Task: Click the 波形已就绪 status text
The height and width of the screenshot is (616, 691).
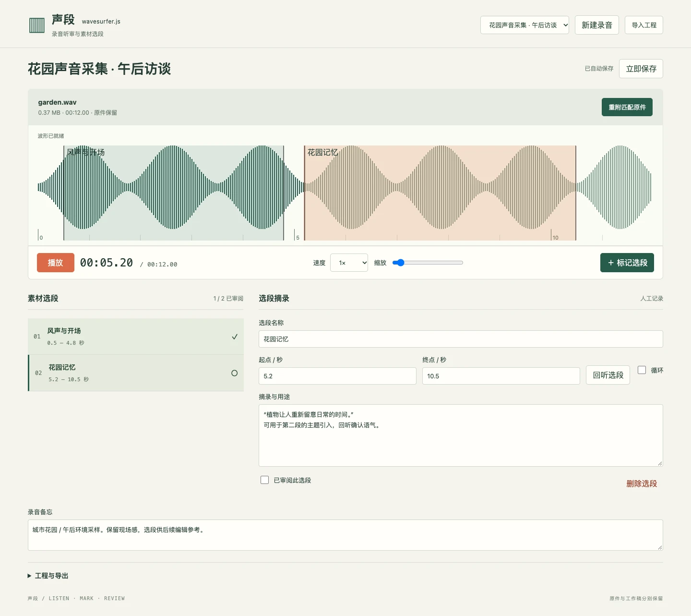Action: pos(51,136)
